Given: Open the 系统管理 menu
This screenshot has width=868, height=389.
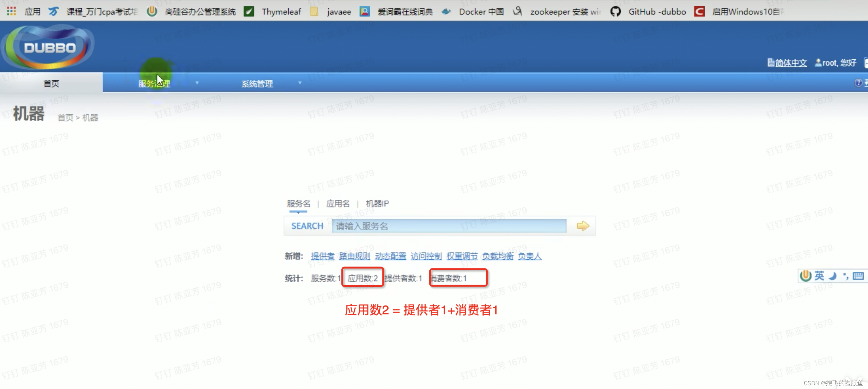Looking at the screenshot, I should tap(257, 83).
